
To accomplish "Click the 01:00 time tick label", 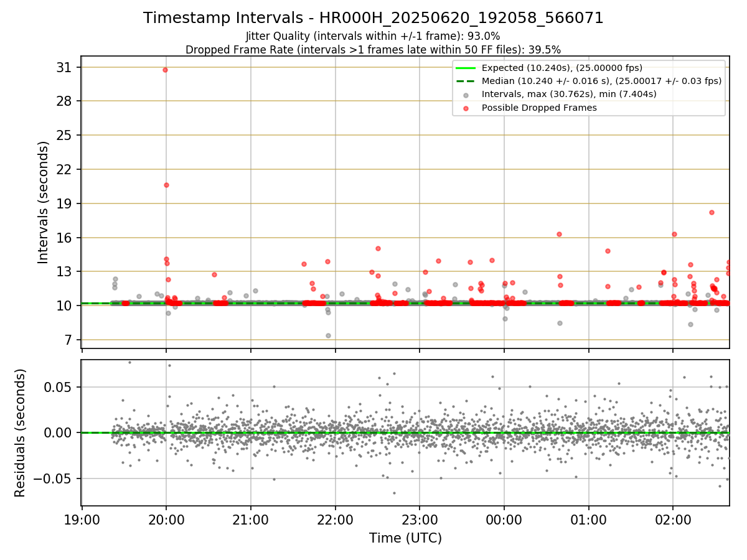I will tap(589, 518).
